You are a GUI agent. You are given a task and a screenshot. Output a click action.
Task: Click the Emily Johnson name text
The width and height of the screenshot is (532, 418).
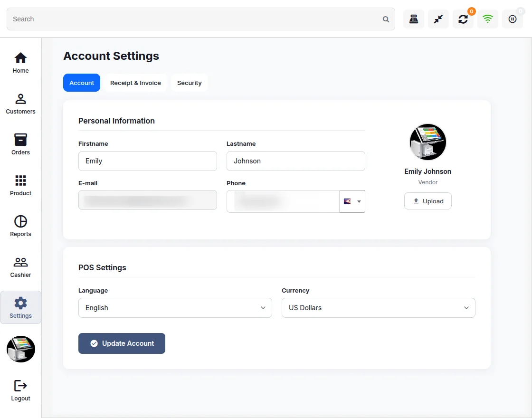(427, 171)
